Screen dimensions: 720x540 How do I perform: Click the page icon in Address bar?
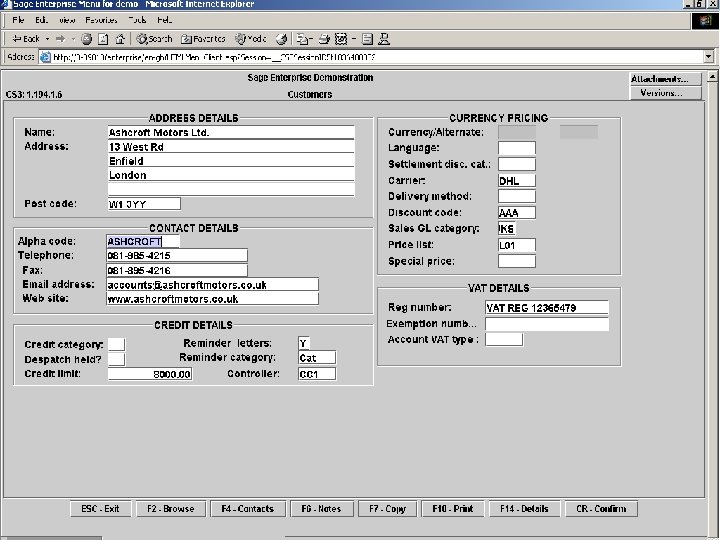(x=45, y=57)
